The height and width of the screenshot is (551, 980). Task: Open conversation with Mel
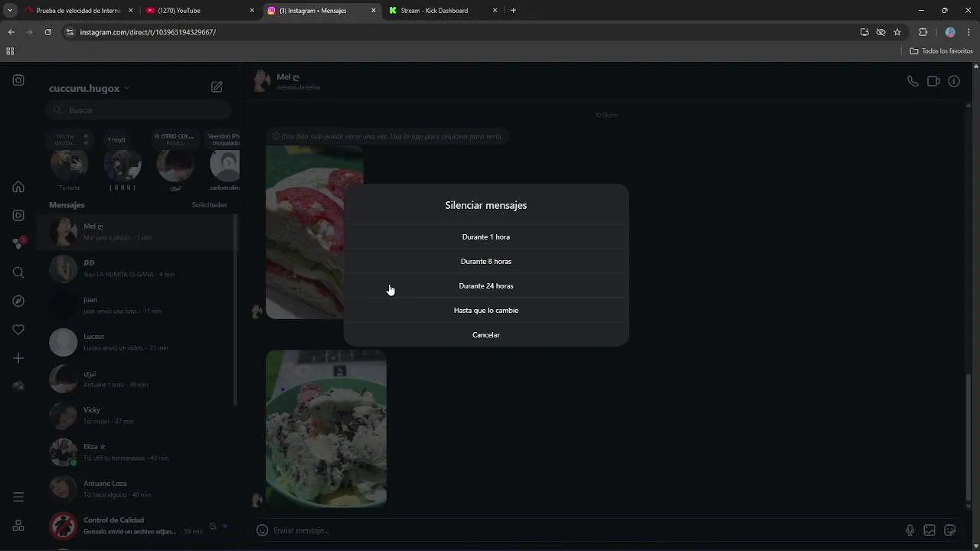pos(138,232)
